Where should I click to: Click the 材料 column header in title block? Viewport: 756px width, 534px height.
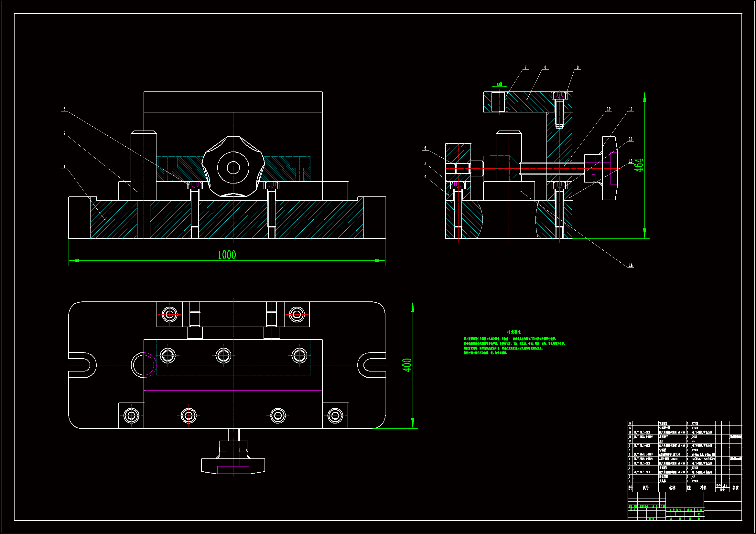pos(703,487)
